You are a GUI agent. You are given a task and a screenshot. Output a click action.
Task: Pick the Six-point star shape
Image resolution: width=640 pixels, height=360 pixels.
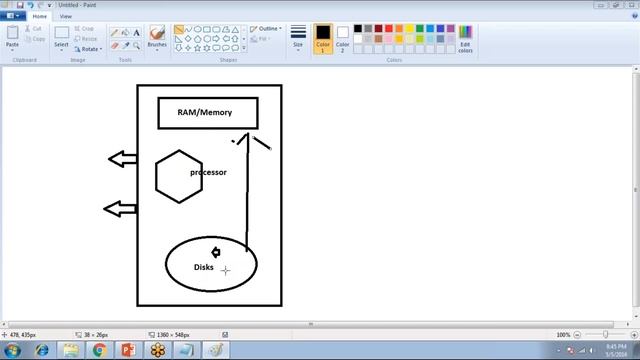tap(207, 48)
